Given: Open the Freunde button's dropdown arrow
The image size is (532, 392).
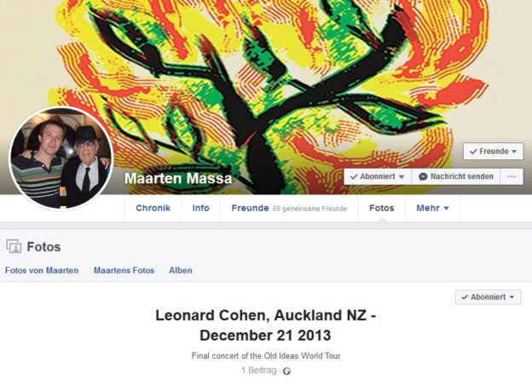Looking at the screenshot, I should point(514,152).
